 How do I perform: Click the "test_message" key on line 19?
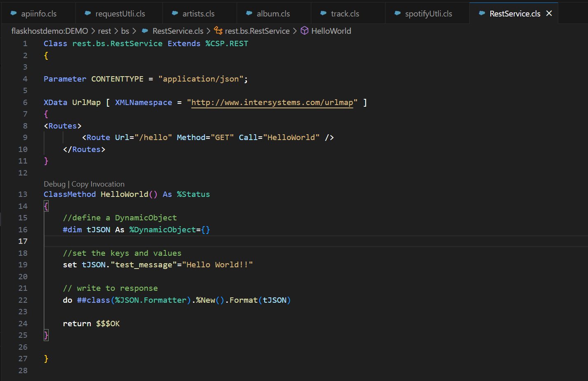point(143,265)
